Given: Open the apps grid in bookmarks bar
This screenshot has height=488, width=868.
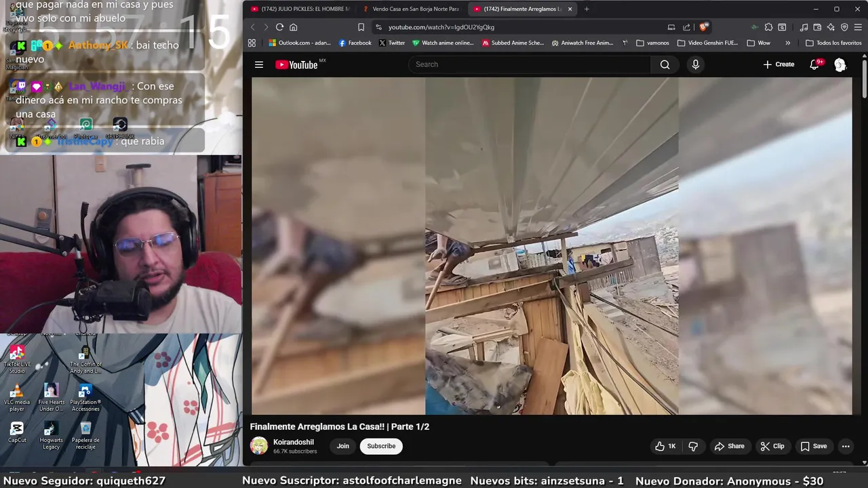Looking at the screenshot, I should pyautogui.click(x=252, y=43).
